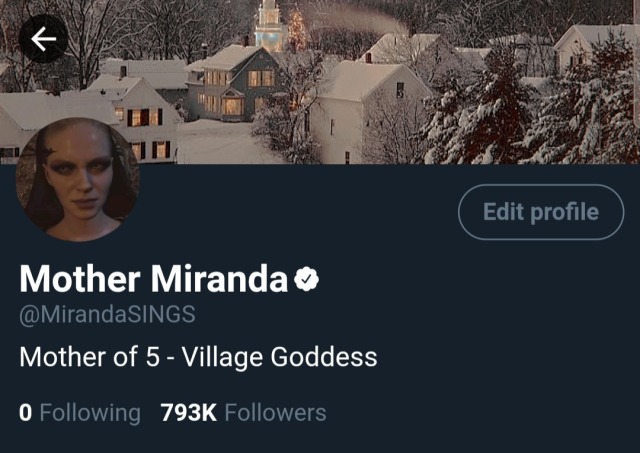
Task: Click the Edit profile button
Action: (x=541, y=212)
